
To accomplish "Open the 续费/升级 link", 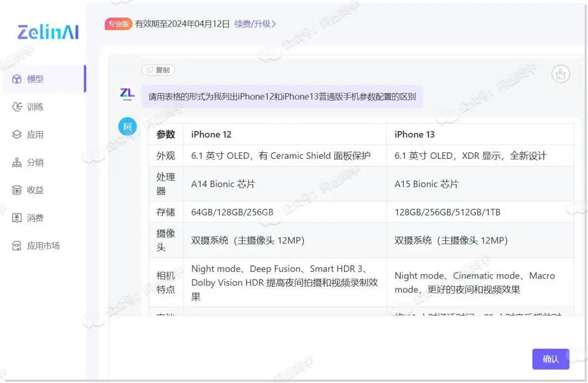I will 255,24.
